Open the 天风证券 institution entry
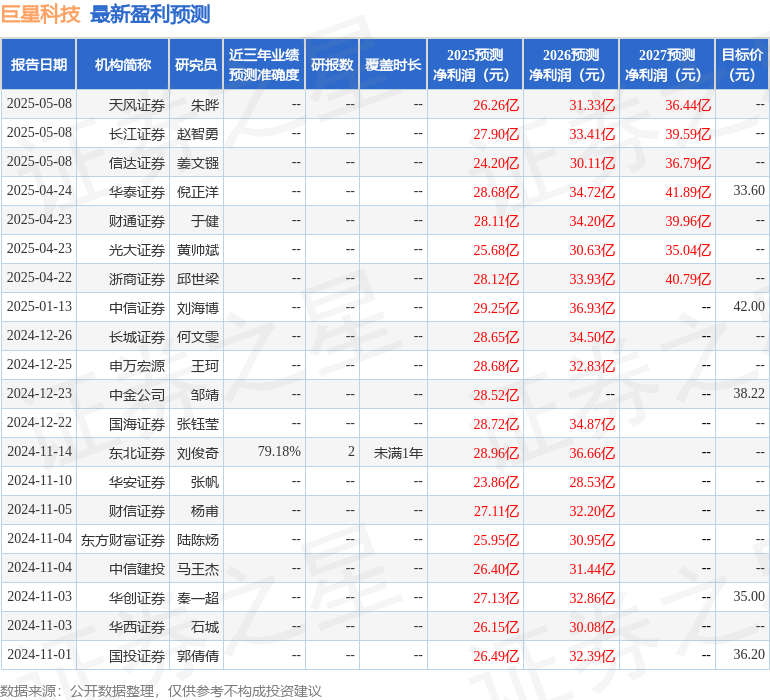The width and height of the screenshot is (770, 700). tap(137, 104)
